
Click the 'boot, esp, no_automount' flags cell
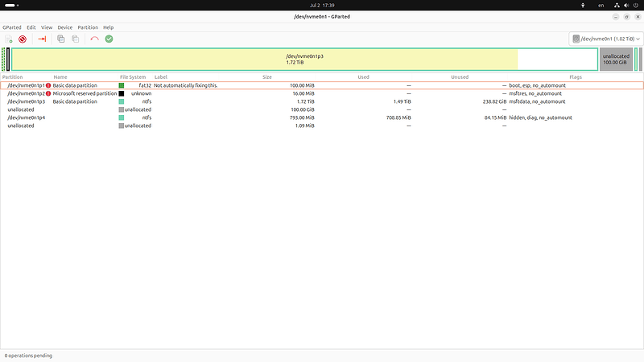click(537, 85)
